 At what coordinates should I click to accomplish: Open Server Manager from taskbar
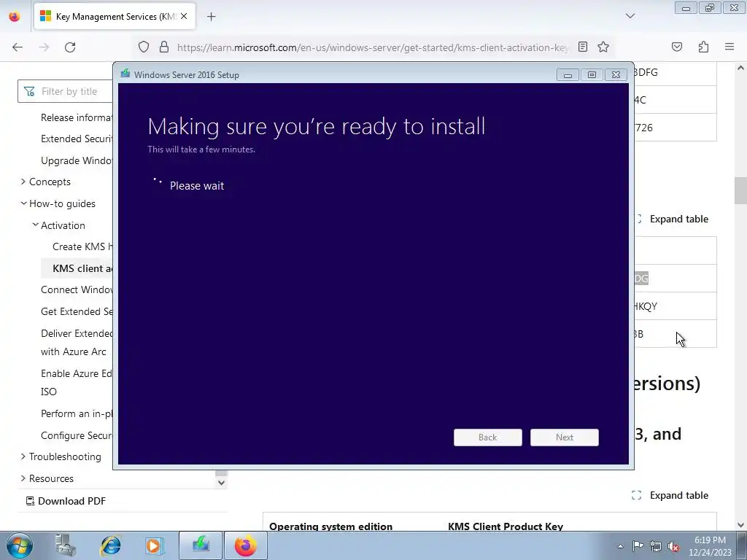66,545
